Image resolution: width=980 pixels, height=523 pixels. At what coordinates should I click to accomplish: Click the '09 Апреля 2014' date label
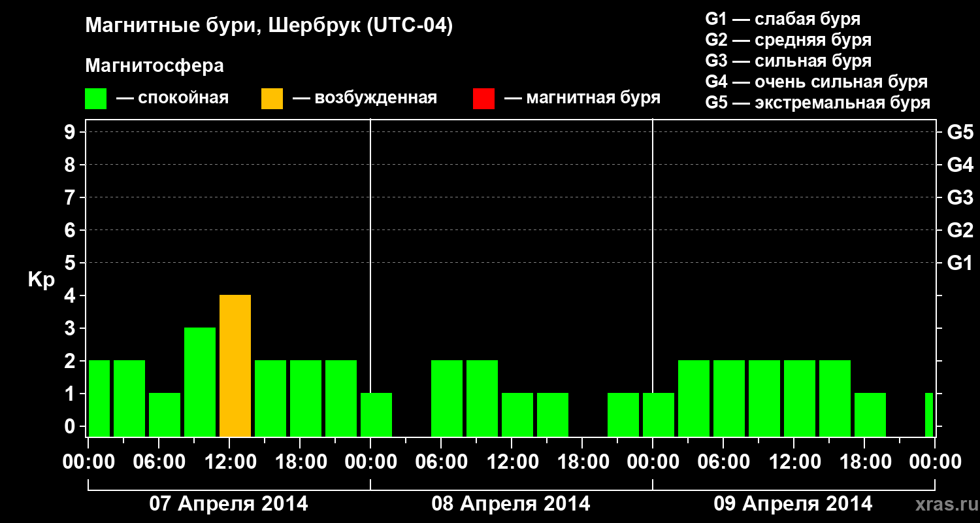pyautogui.click(x=793, y=504)
